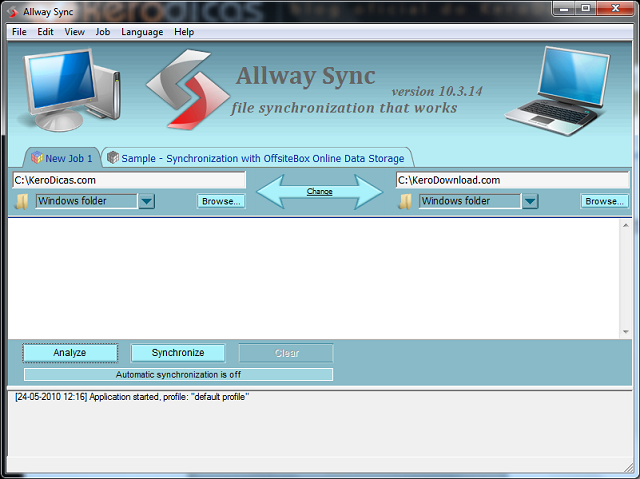Click the New Job 1 tab cube icon
Image resolution: width=640 pixels, height=479 pixels.
[37, 157]
